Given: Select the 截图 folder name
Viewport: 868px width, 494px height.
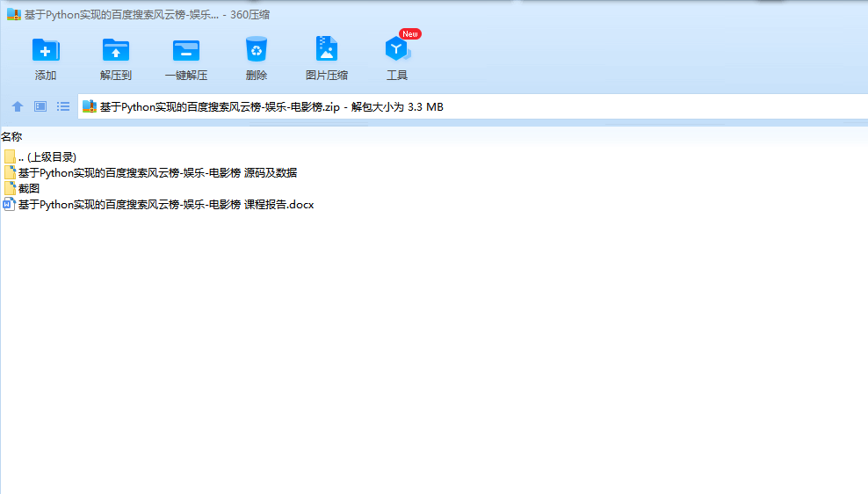Looking at the screenshot, I should (x=29, y=188).
